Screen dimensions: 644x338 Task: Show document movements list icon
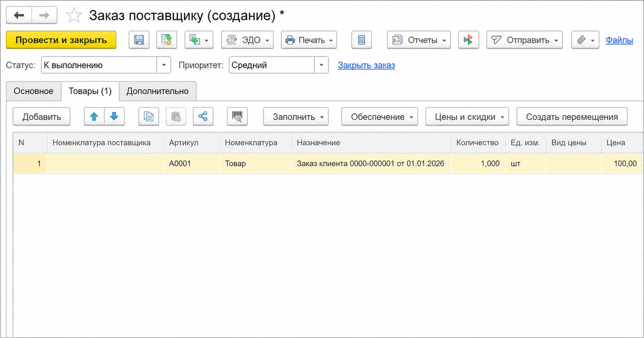click(x=362, y=40)
